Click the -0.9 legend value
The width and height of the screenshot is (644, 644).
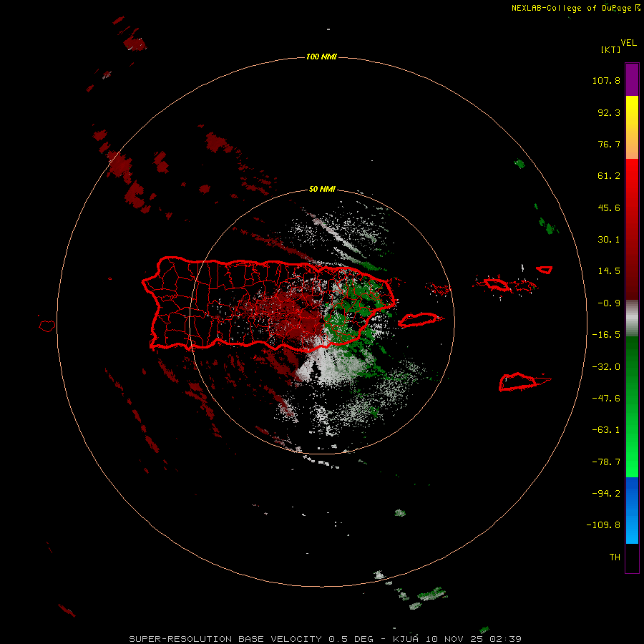click(x=609, y=303)
